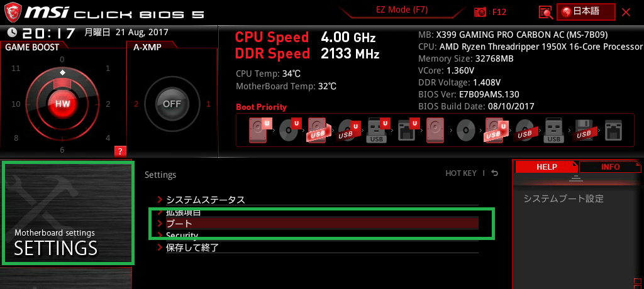644x289 pixels.
Task: Click the DDR Speed 2133 MHz readout
Action: [307, 53]
